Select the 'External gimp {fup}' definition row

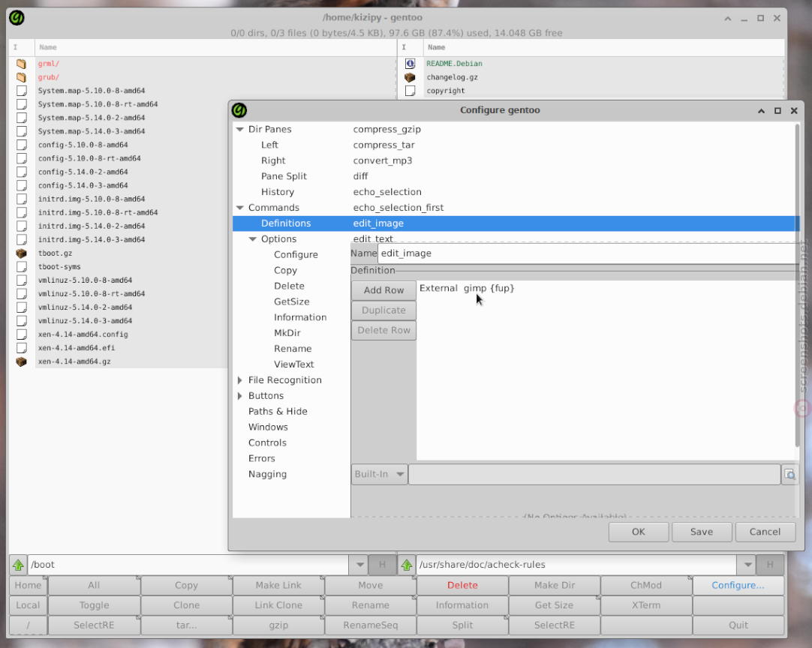pos(467,288)
